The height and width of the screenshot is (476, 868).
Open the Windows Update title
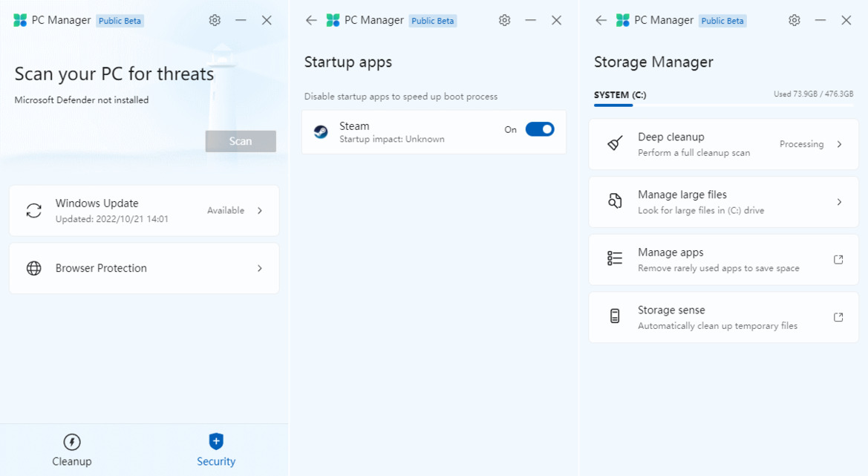[97, 203]
